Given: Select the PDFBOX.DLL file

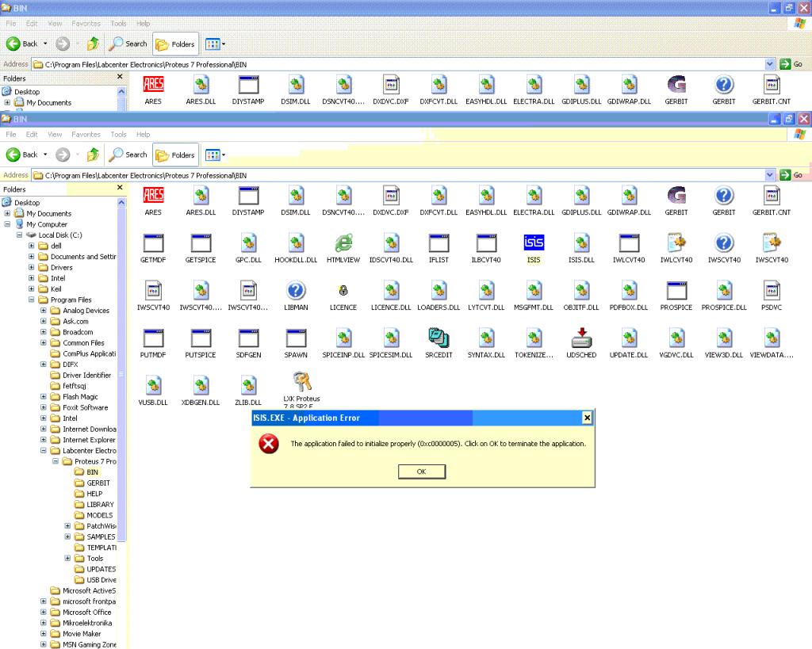Looking at the screenshot, I should [629, 290].
